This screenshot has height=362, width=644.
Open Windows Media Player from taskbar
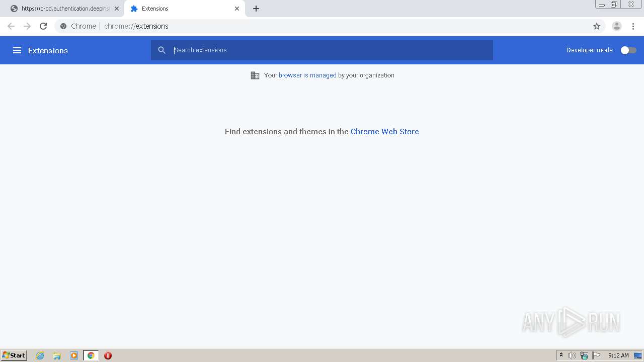tap(74, 355)
